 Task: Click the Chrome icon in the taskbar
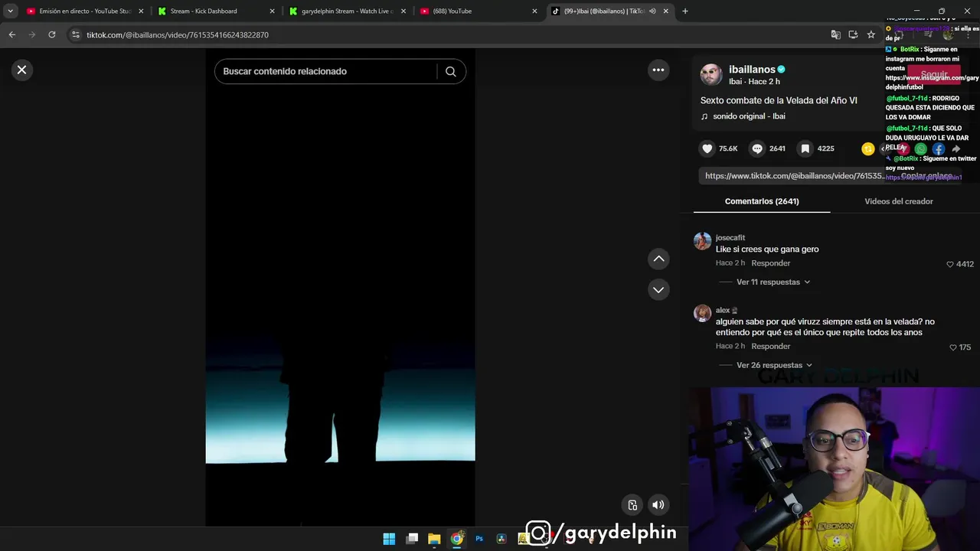(457, 539)
